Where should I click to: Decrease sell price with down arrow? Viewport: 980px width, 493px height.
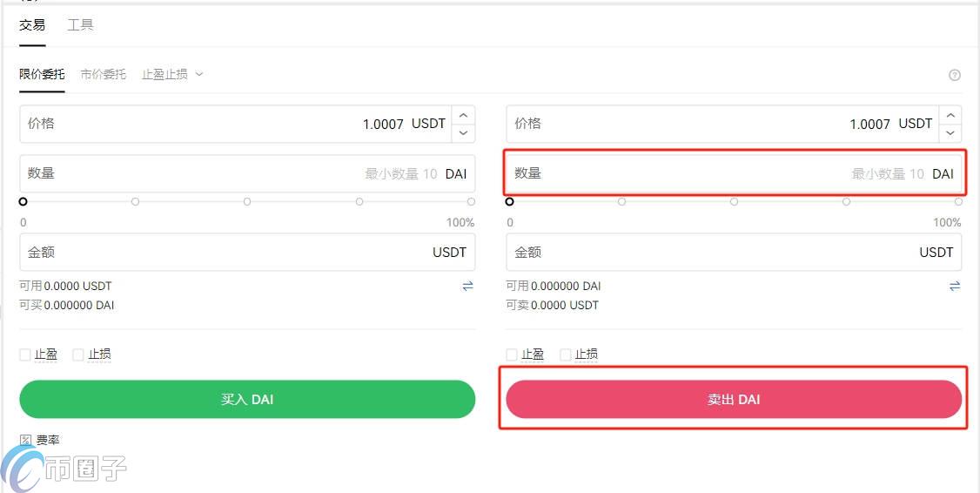pos(950,132)
